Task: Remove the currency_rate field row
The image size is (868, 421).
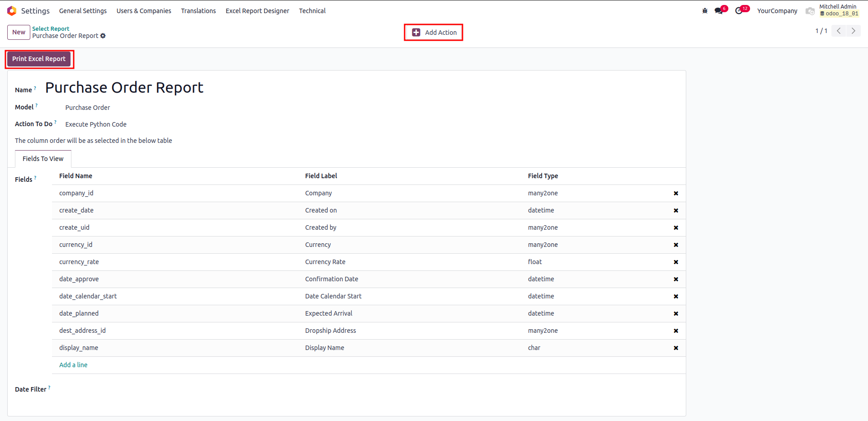Action: tap(676, 262)
